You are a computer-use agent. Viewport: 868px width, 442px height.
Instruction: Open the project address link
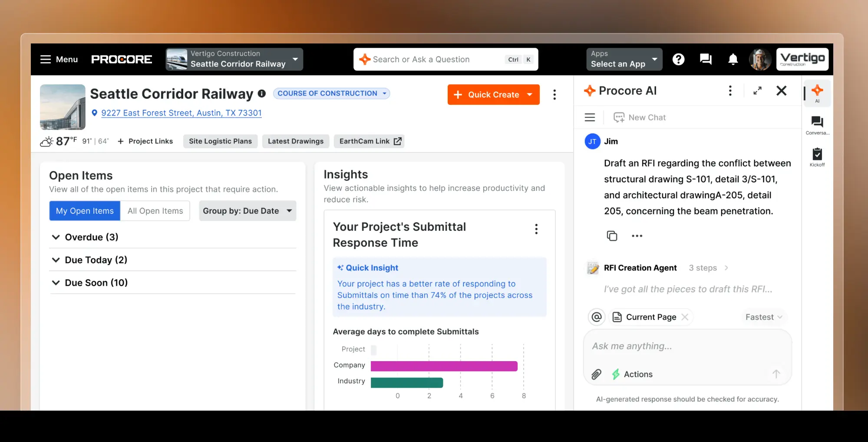[182, 113]
